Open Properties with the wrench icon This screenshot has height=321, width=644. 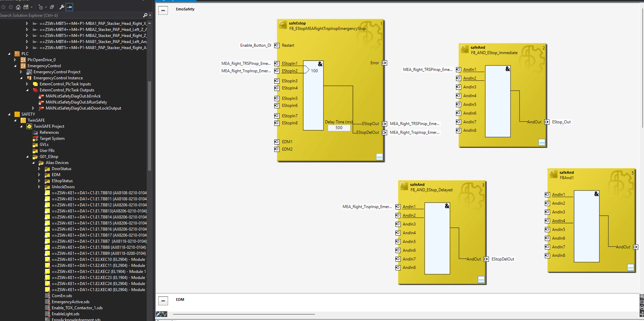(62, 7)
